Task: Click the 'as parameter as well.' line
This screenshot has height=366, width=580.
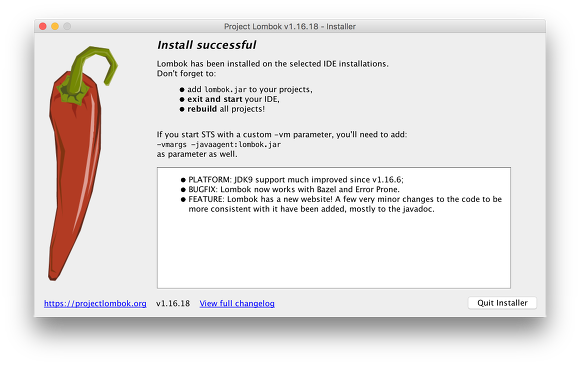Action: coord(197,154)
